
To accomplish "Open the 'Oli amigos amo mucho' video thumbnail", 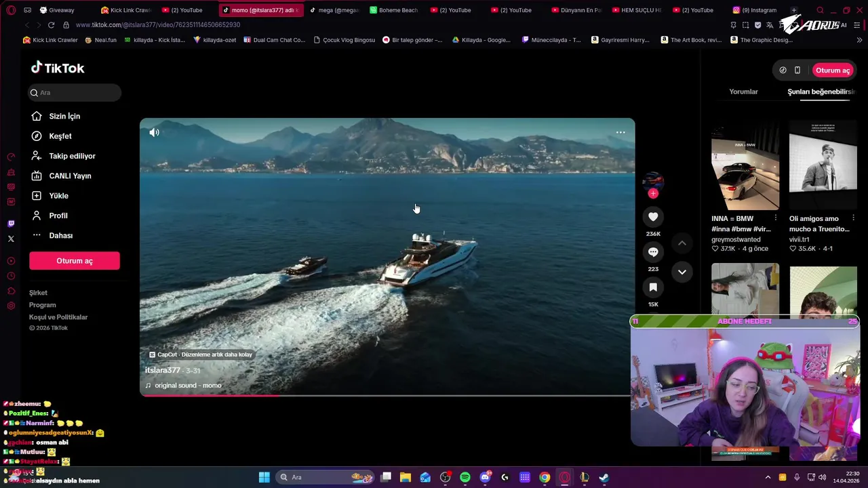I will pyautogui.click(x=823, y=165).
